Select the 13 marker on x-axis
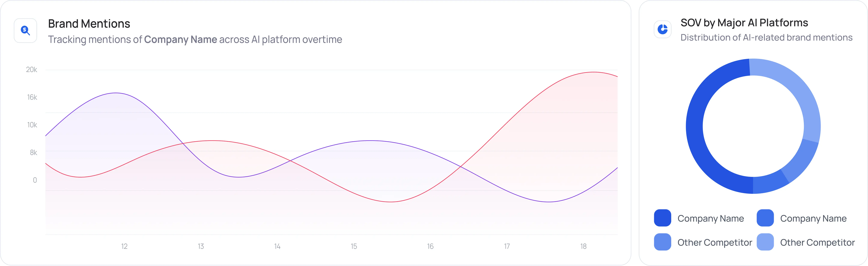Image resolution: width=868 pixels, height=266 pixels. click(x=201, y=246)
